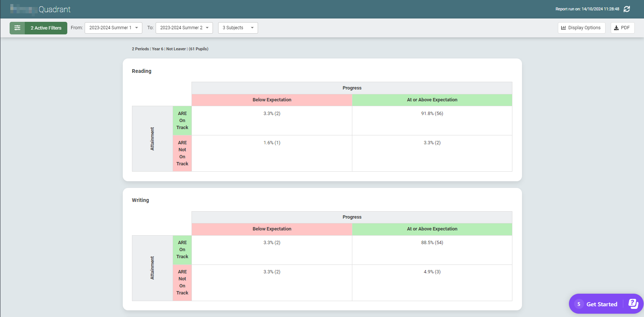
Task: Open the 2 Active Filters panel
Action: (x=46, y=28)
